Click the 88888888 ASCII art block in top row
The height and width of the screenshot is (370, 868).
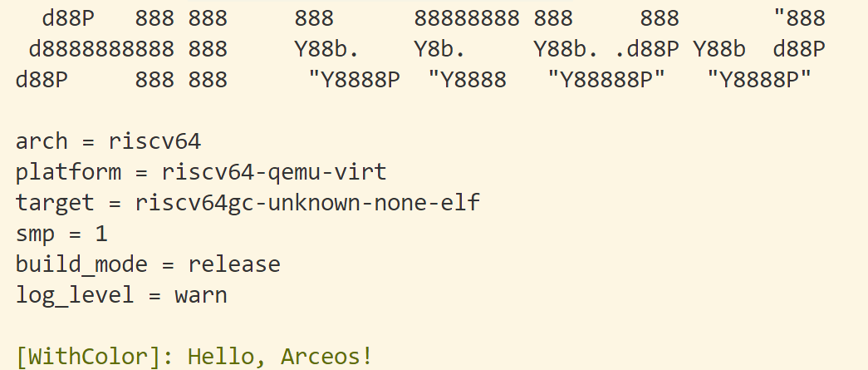click(467, 19)
